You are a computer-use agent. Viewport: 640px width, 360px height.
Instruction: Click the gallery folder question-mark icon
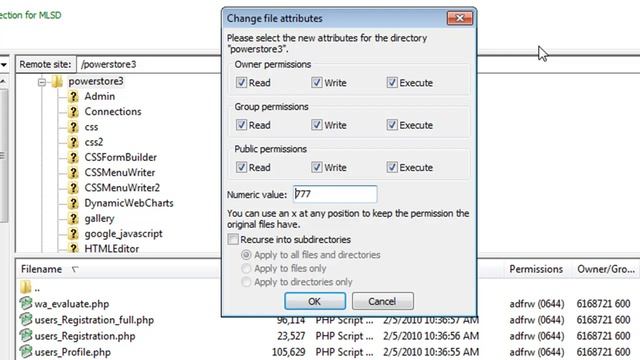tap(73, 218)
